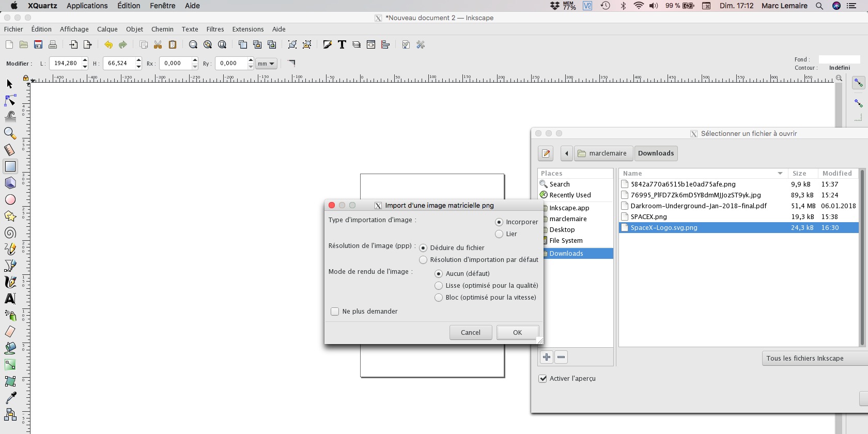
Task: Activate the tweak sculpt tool
Action: (10, 117)
